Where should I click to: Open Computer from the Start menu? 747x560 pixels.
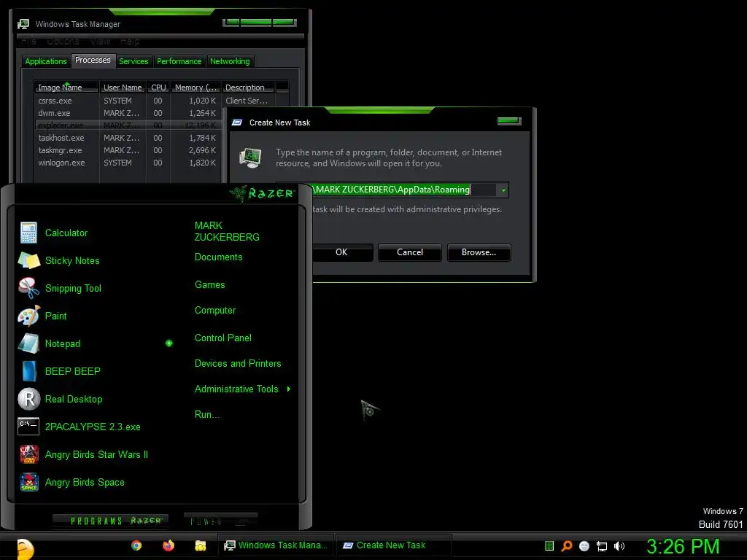click(215, 311)
